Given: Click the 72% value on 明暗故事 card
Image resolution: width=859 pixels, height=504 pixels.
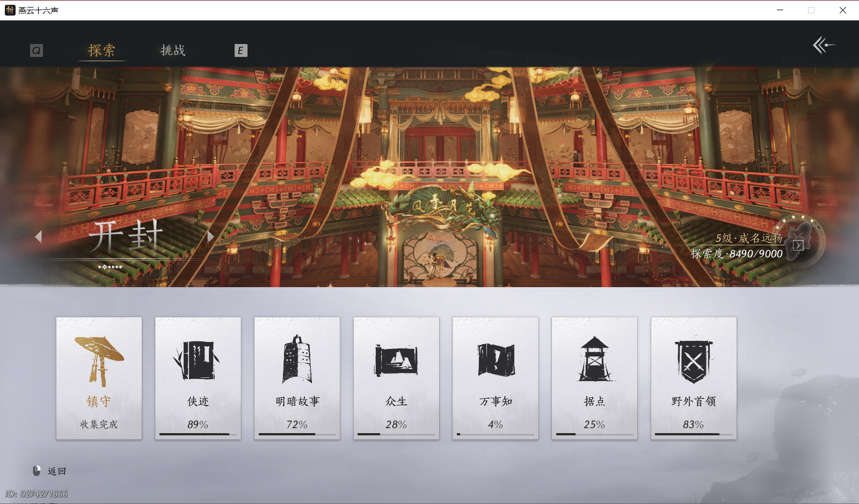Looking at the screenshot, I should pos(297,425).
